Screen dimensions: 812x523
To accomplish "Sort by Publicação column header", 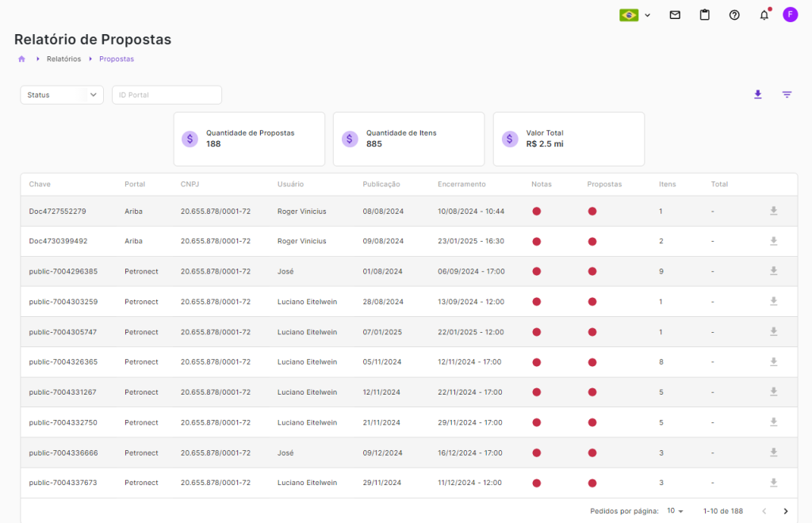I will coord(381,185).
